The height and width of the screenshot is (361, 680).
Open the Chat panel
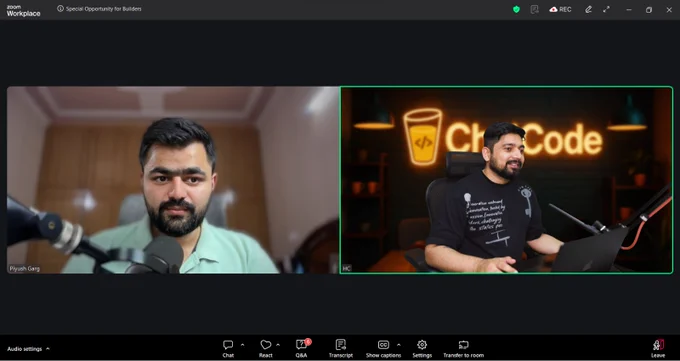(228, 349)
